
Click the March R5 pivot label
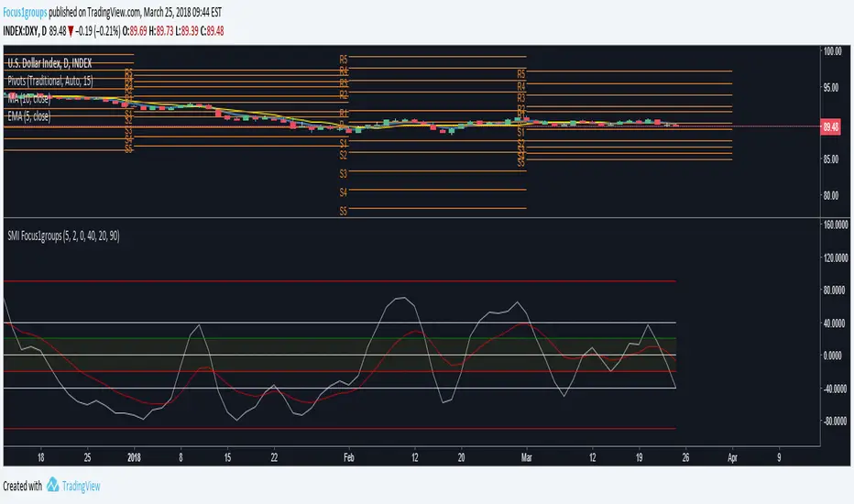point(521,73)
